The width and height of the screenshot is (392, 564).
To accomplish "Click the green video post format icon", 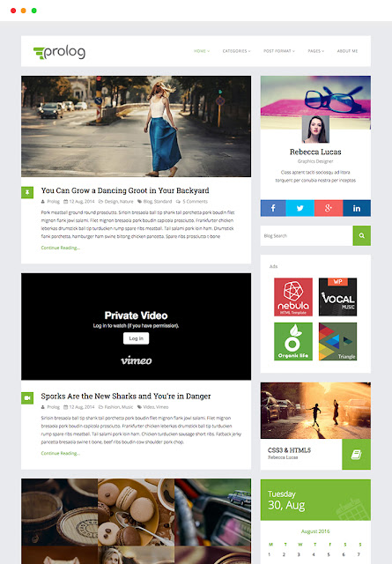I will pyautogui.click(x=27, y=398).
